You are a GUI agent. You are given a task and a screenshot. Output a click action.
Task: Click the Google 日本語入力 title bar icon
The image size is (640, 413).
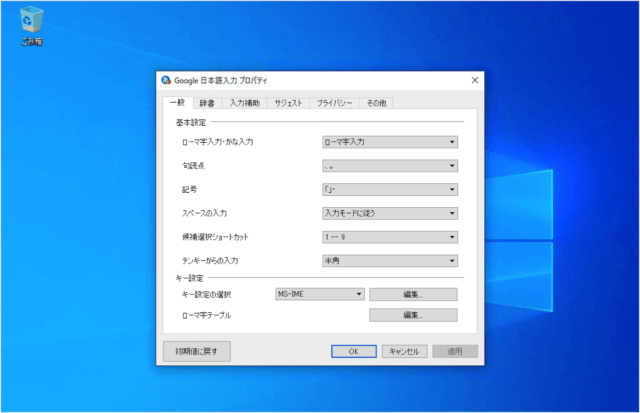(166, 80)
